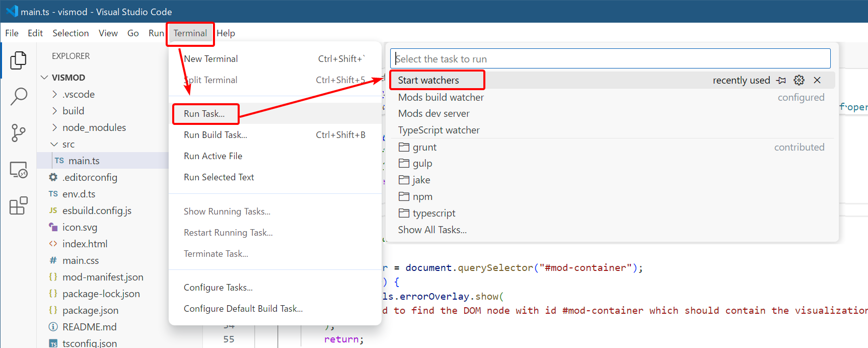Click the braces icon beside package-lock.json
Image resolution: width=868 pixels, height=348 pixels.
pyautogui.click(x=53, y=294)
